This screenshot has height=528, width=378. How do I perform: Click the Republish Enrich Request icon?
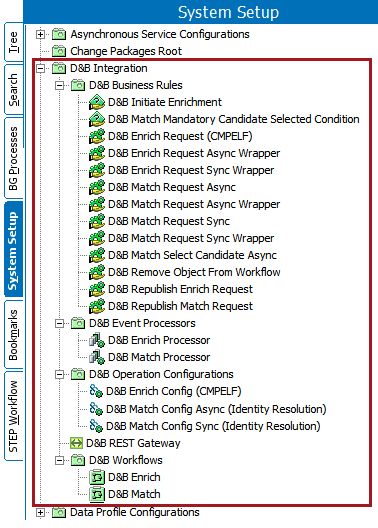[x=97, y=289]
